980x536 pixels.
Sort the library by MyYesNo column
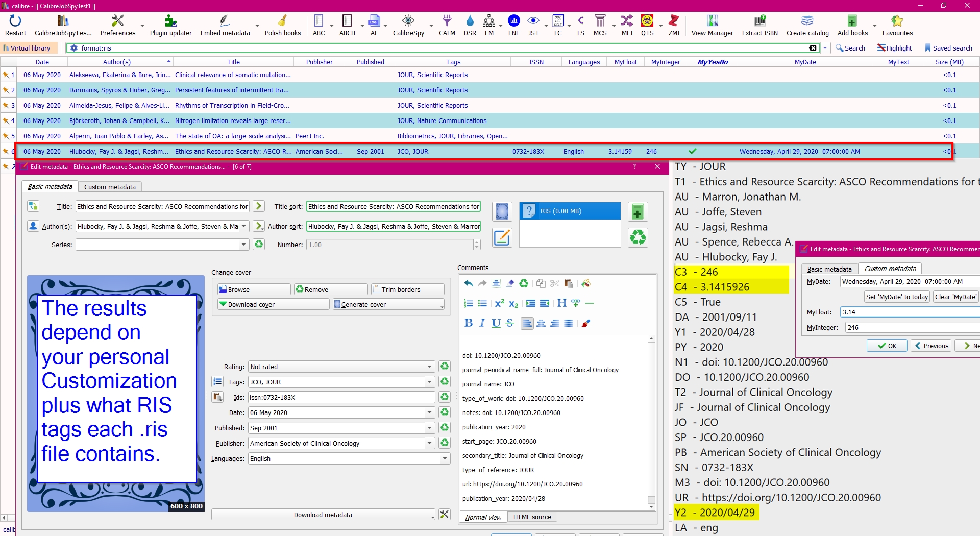713,62
